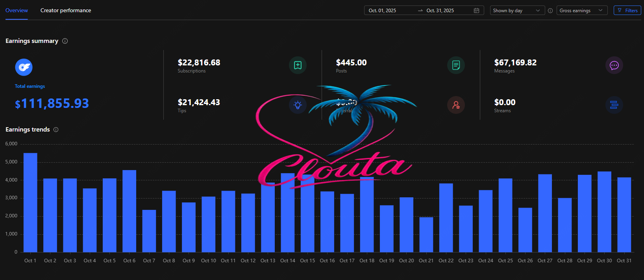The width and height of the screenshot is (644, 280).
Task: Click the $445.00 Posts amount
Action: click(351, 63)
